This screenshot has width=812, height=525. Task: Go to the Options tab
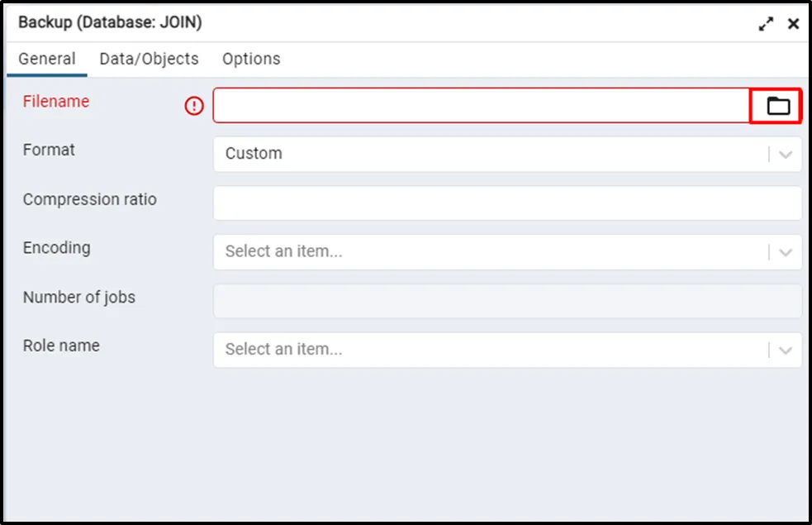[251, 59]
